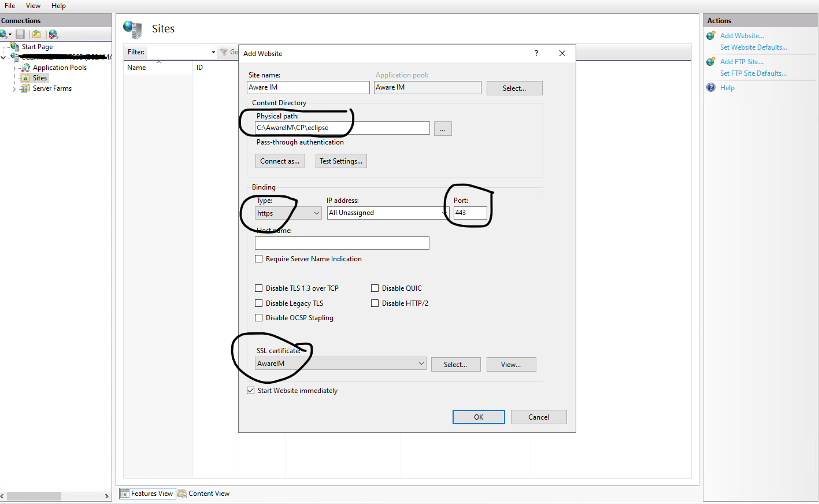Check Disable HTTP/2 option
Image resolution: width=819 pixels, height=504 pixels.
tap(375, 303)
